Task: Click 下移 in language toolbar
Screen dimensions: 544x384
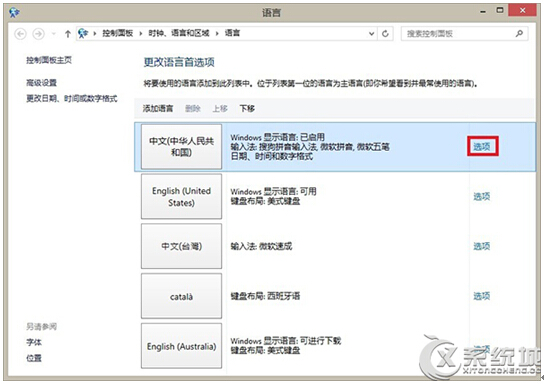Action: [x=247, y=109]
